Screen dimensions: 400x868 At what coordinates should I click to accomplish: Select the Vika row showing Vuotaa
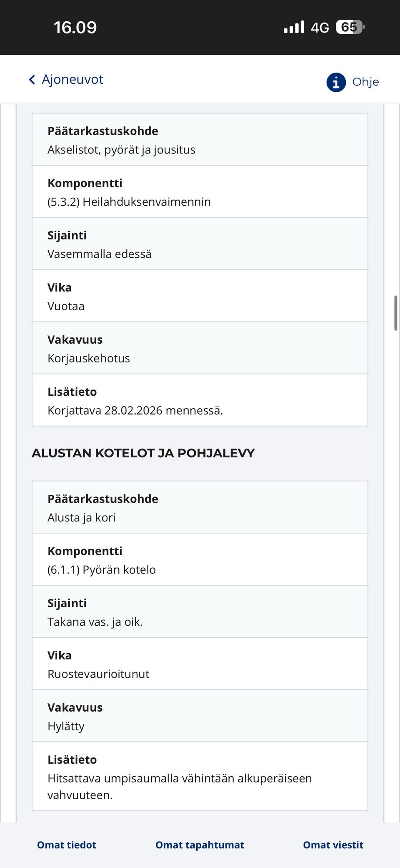[199, 296]
